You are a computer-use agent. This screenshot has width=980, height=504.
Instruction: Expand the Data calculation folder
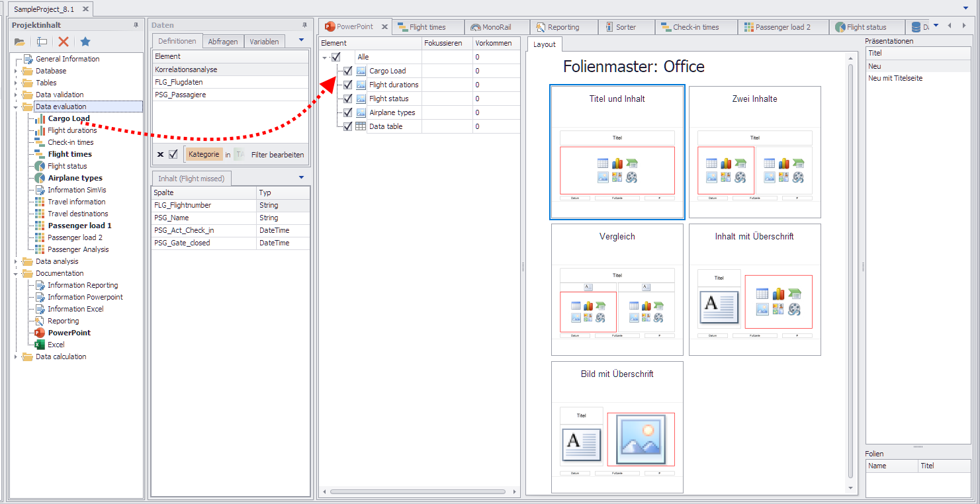pos(16,357)
